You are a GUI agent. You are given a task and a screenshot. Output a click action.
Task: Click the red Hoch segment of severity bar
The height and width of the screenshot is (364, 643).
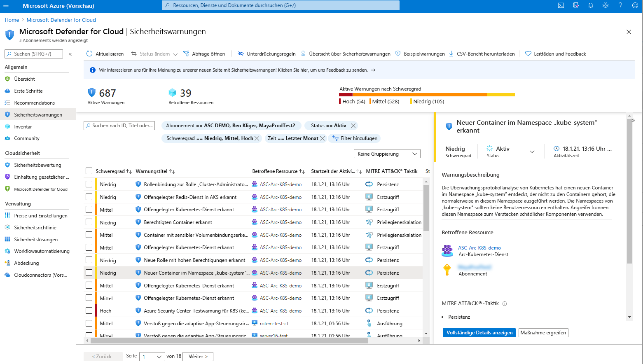coord(346,95)
